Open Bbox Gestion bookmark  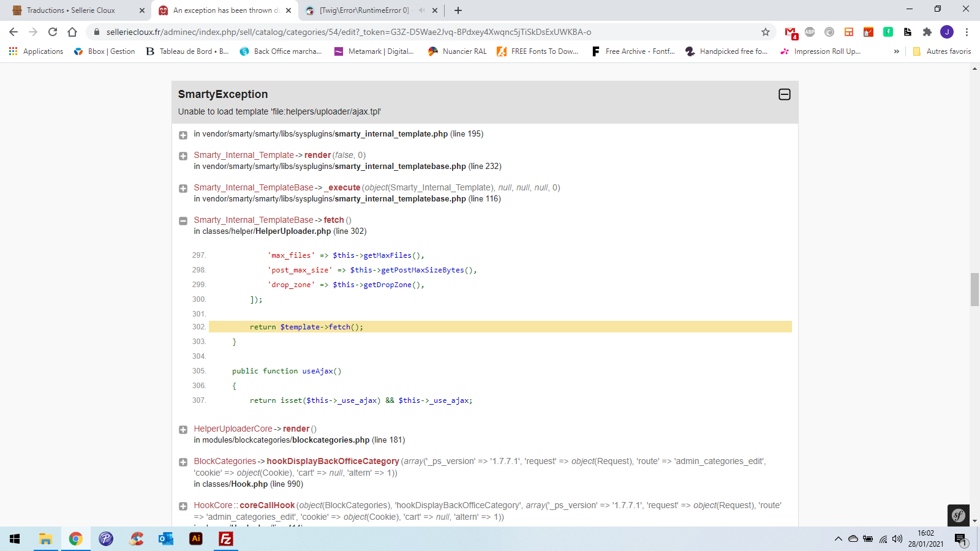104,51
